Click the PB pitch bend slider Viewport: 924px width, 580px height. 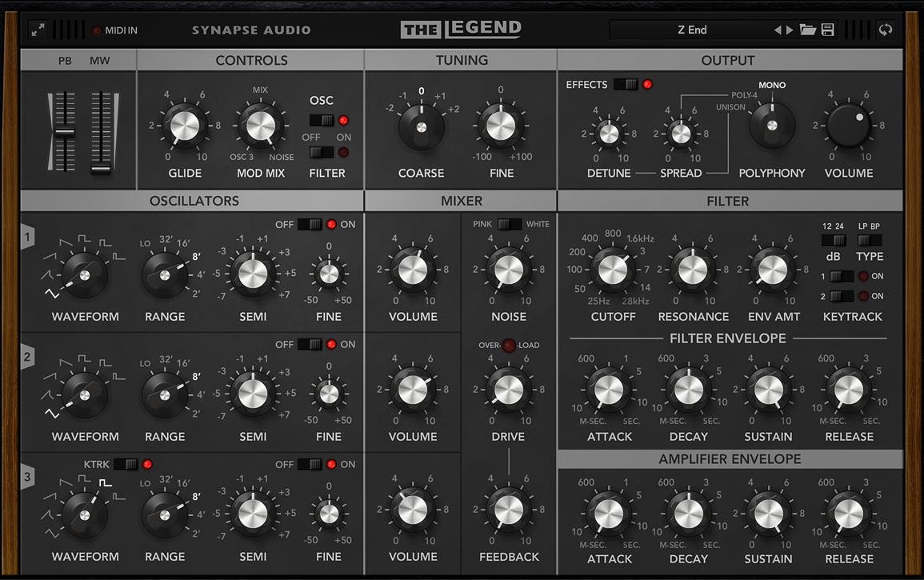coord(64,131)
